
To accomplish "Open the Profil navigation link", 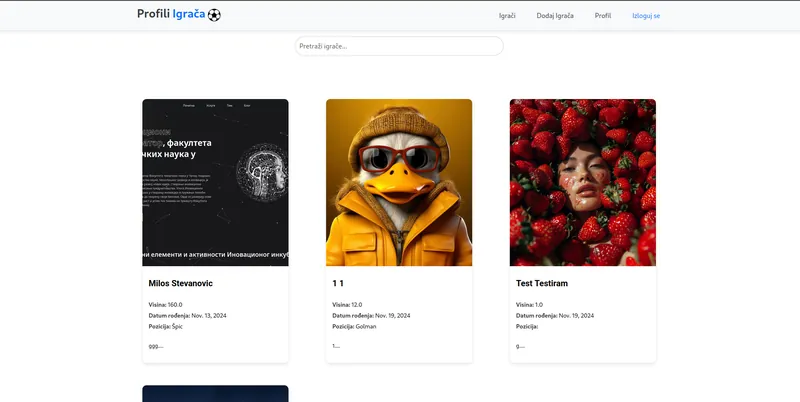I will click(x=603, y=16).
